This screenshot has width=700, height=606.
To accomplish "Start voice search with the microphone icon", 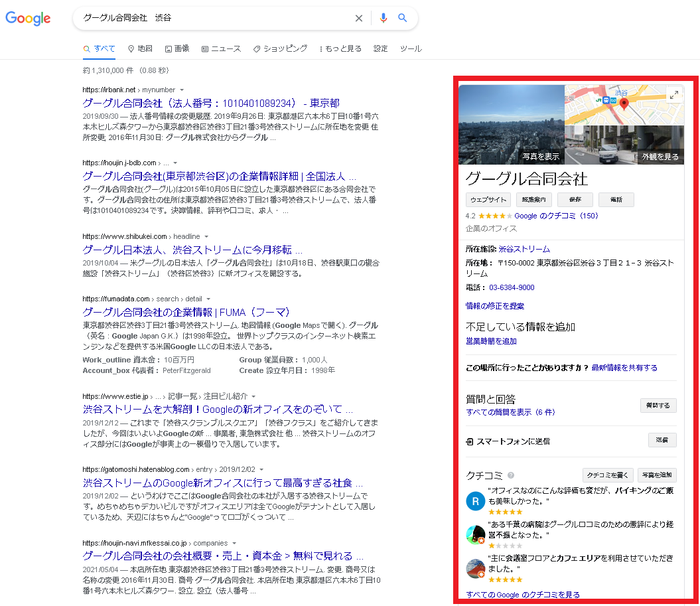I will [383, 18].
